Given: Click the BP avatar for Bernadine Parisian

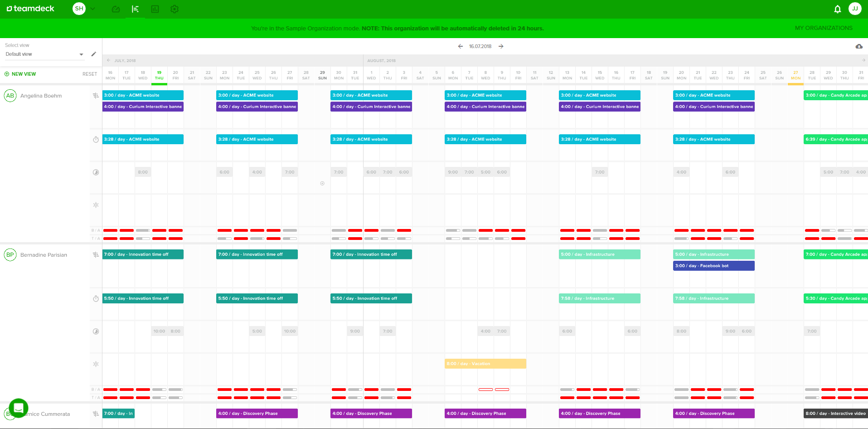Looking at the screenshot, I should (x=10, y=255).
